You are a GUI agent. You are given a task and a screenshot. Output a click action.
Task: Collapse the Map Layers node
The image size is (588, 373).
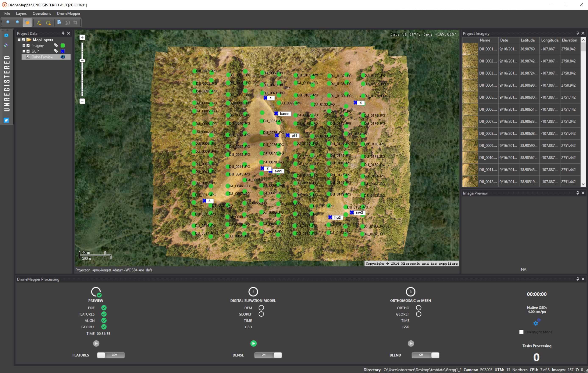(x=19, y=40)
